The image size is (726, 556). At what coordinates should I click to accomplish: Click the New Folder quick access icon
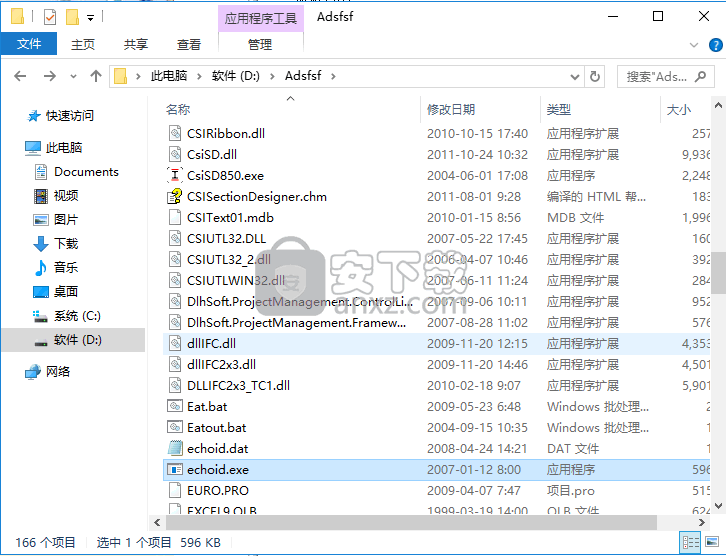[72, 17]
